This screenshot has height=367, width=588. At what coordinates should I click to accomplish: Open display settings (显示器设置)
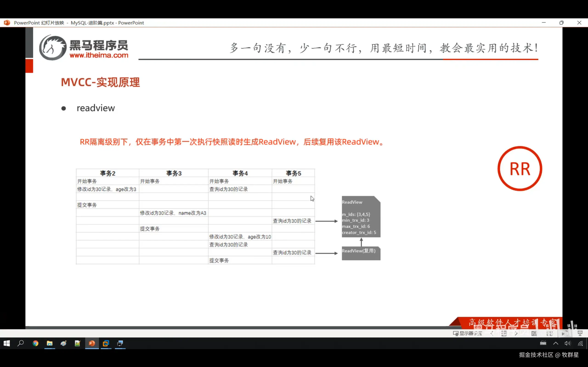pos(468,333)
